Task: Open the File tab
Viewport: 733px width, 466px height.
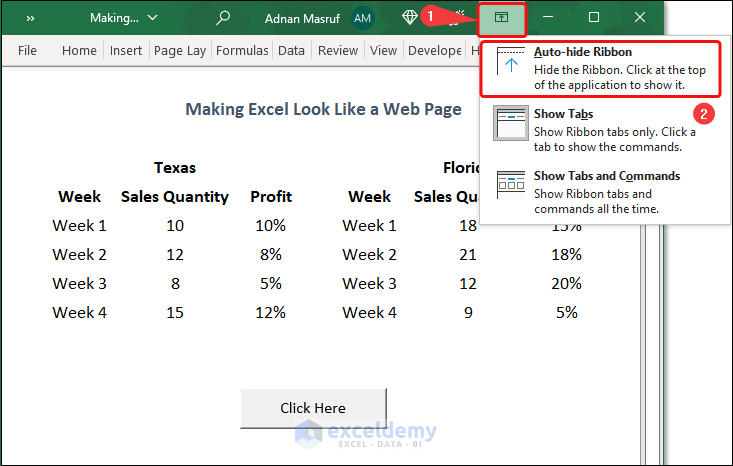Action: tap(27, 50)
